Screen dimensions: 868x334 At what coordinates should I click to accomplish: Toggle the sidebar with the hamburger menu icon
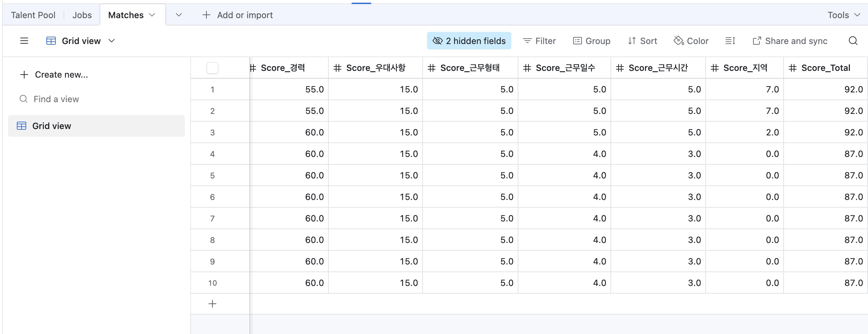(24, 41)
